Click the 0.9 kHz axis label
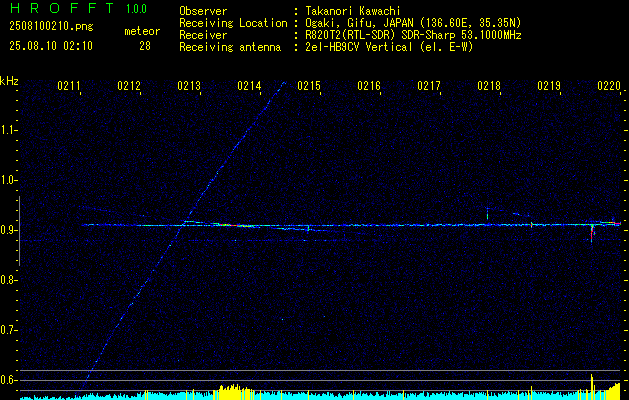629x400 pixels. [x=8, y=230]
